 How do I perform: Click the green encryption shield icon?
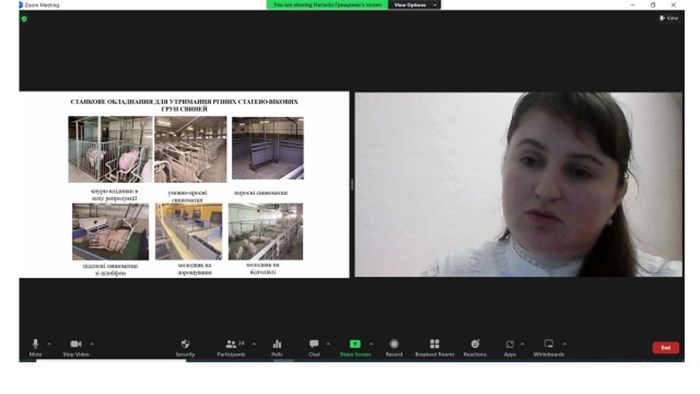pos(24,19)
